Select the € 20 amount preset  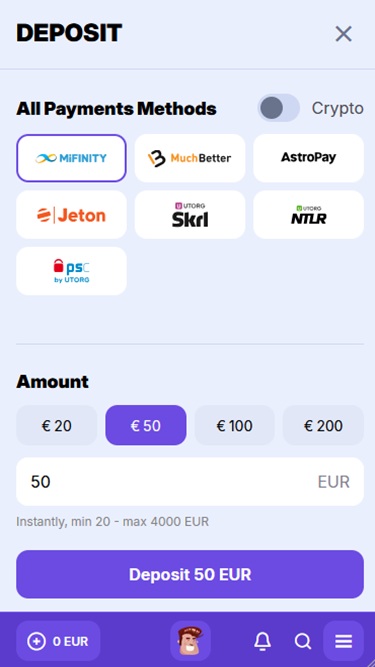pos(57,425)
